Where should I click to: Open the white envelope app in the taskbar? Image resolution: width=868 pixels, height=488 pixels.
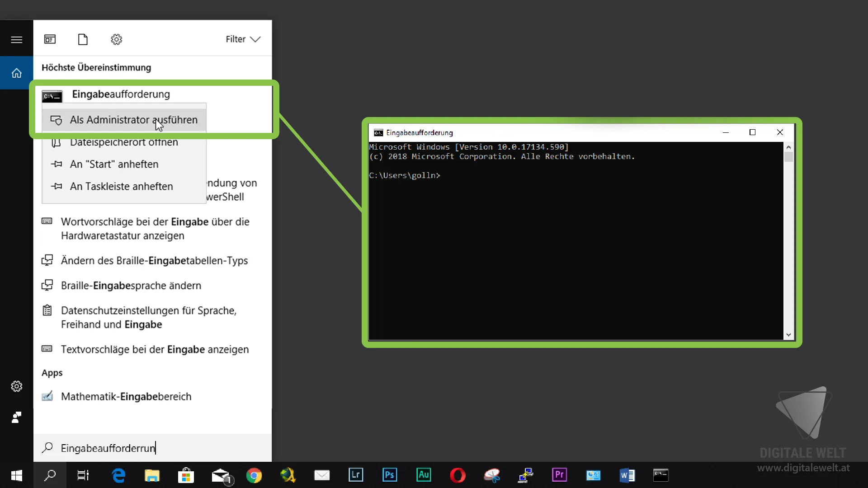[x=322, y=475]
